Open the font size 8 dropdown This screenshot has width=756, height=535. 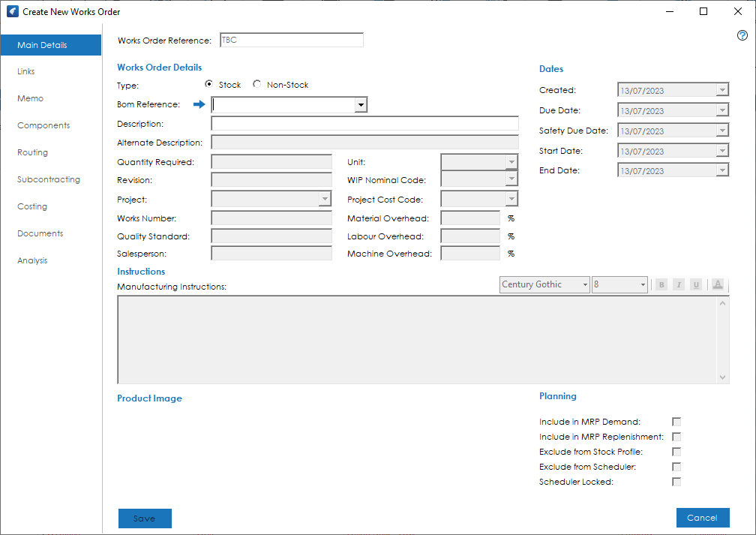tap(643, 284)
